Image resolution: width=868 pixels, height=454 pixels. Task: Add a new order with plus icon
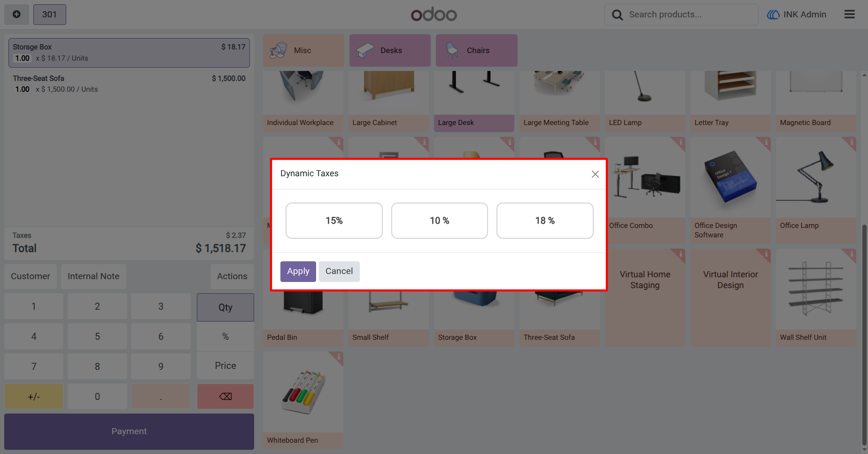[x=16, y=15]
